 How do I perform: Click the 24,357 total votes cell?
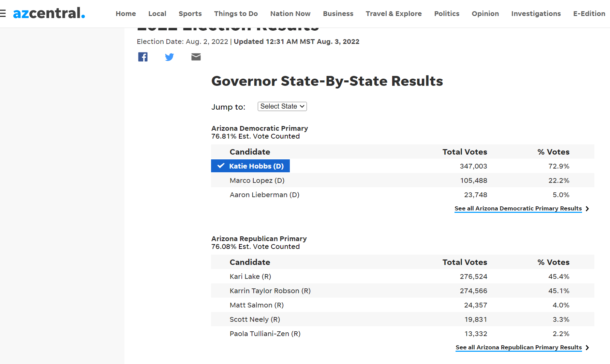point(476,305)
